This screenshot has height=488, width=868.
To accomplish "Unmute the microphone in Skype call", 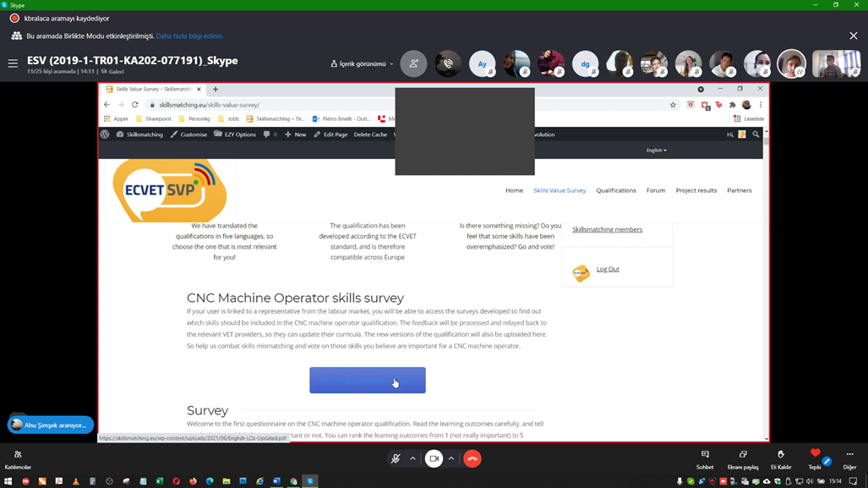I will pyautogui.click(x=395, y=458).
